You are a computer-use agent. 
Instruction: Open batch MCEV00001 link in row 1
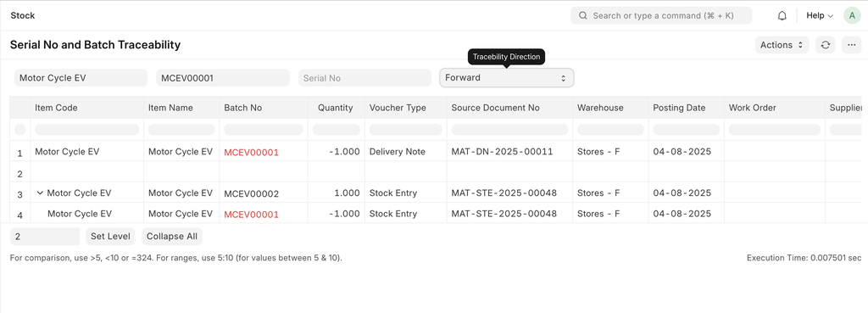(x=251, y=152)
